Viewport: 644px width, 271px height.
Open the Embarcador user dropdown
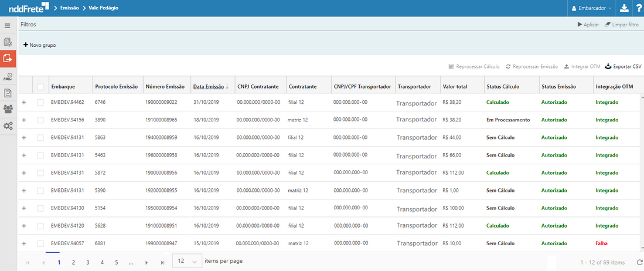(x=591, y=8)
